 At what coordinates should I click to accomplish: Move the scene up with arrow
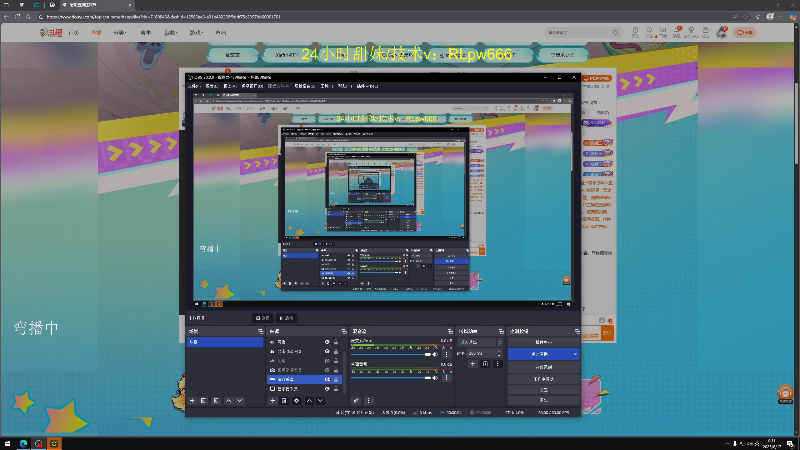229,401
